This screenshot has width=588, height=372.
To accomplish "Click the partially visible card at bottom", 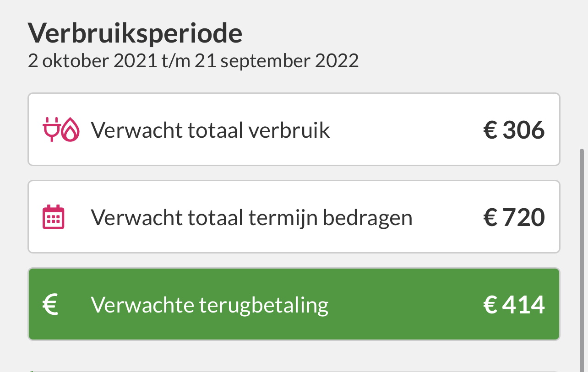I will click(x=294, y=371).
